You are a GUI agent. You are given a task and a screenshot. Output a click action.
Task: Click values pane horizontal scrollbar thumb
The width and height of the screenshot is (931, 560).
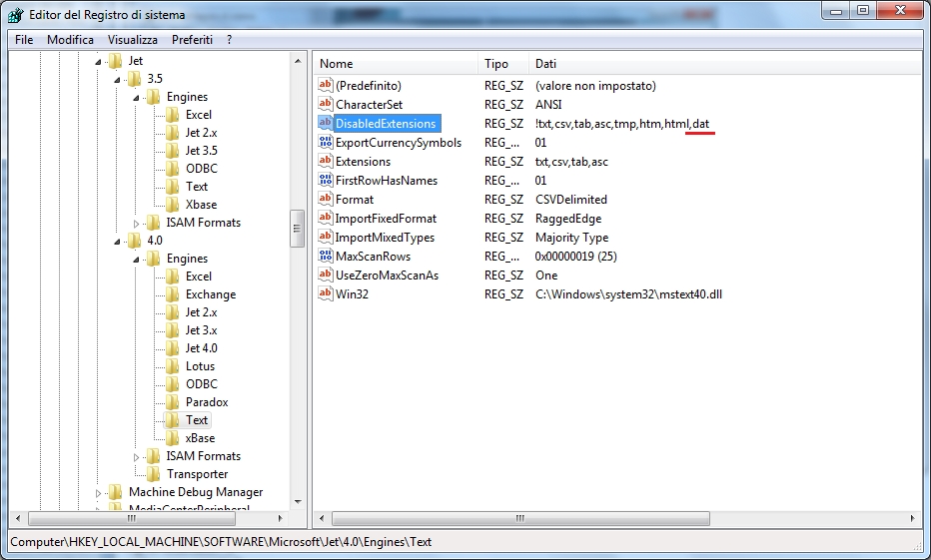520,518
